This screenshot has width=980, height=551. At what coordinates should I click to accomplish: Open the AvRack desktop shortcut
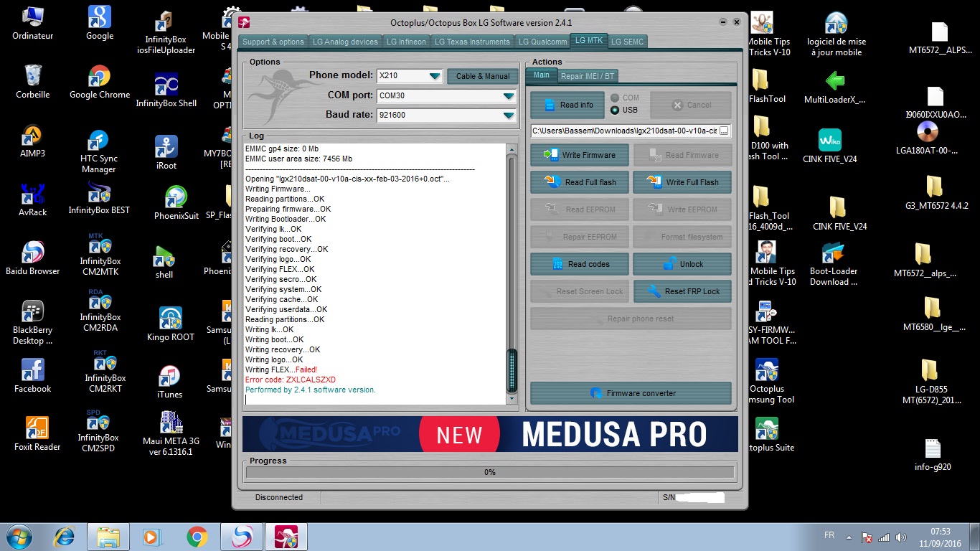click(32, 199)
